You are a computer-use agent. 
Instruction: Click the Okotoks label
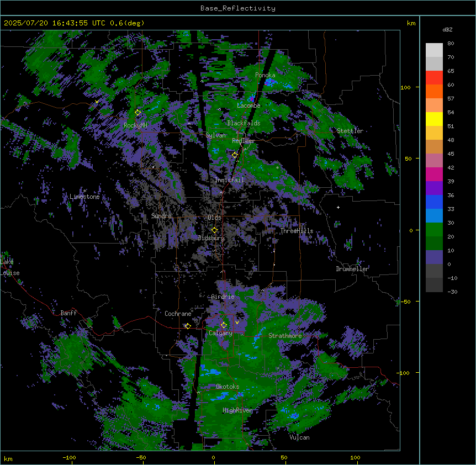point(228,387)
